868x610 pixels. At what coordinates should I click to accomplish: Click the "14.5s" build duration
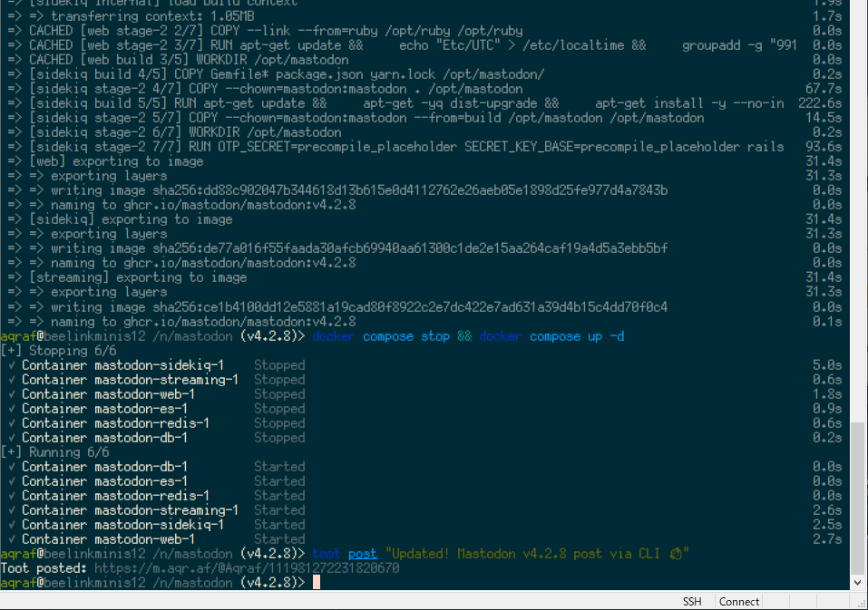tap(824, 118)
